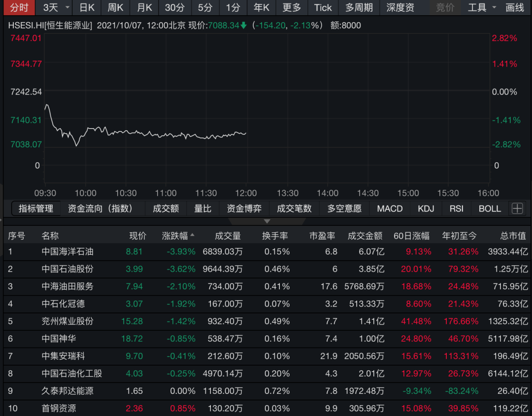Select the RSI indicator
This screenshot has width=532, height=416.
456,208
